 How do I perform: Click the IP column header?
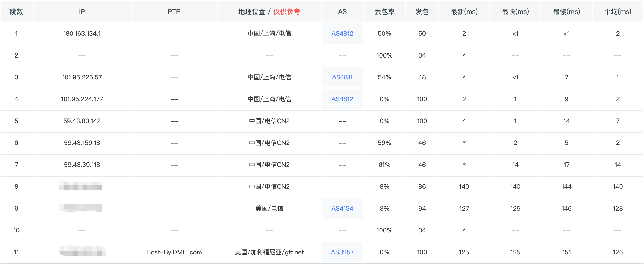pos(82,12)
